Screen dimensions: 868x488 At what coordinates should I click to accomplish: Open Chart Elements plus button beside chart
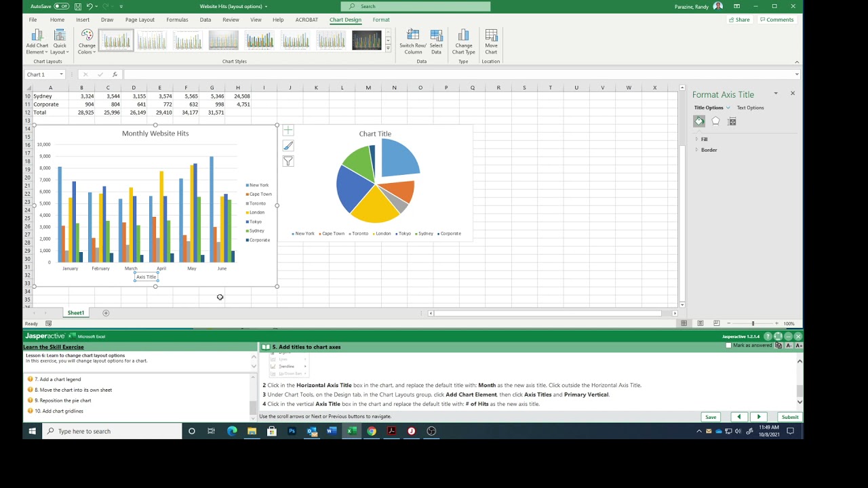pyautogui.click(x=288, y=130)
